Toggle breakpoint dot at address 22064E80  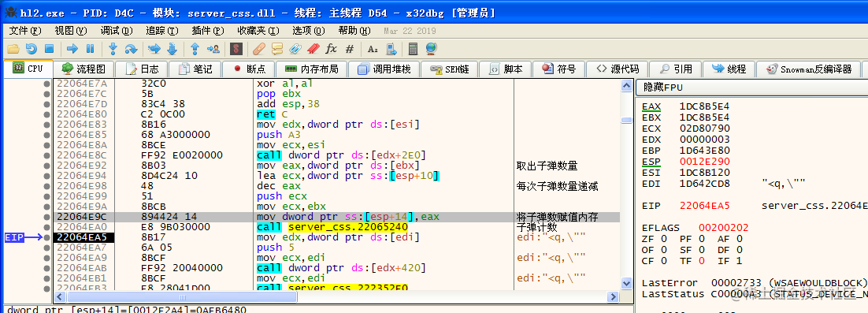[47, 114]
